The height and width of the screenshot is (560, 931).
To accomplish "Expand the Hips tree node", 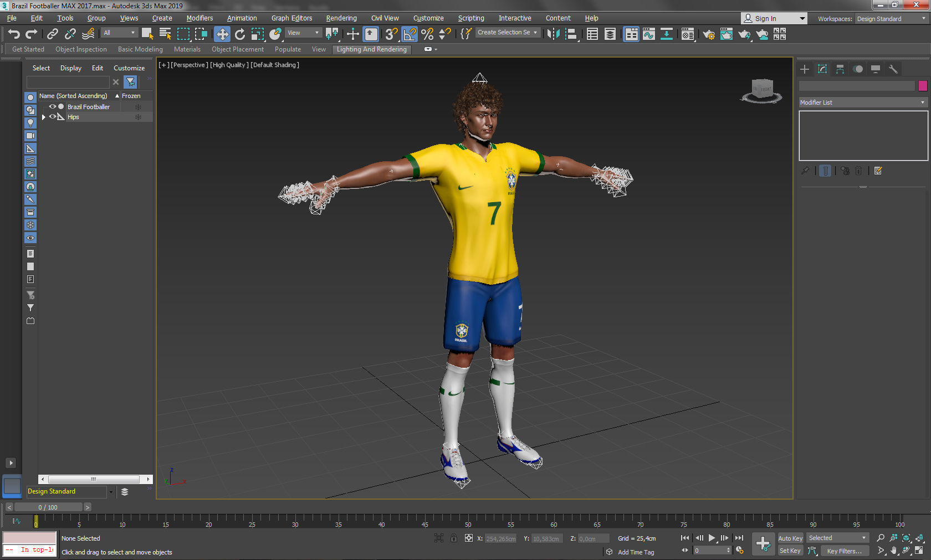I will [43, 117].
